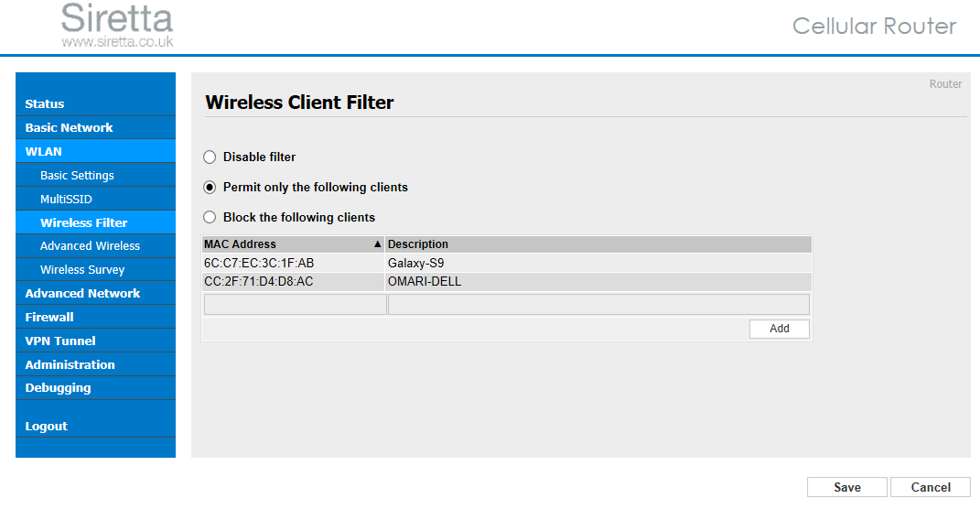Choose Block the following clients
The image size is (980, 509).
pos(210,217)
